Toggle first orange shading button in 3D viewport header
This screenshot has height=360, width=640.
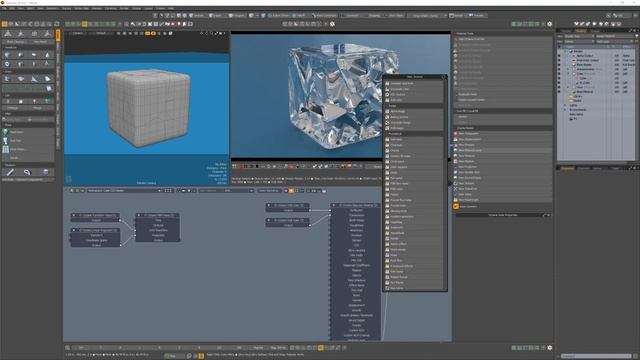pyautogui.click(x=147, y=33)
